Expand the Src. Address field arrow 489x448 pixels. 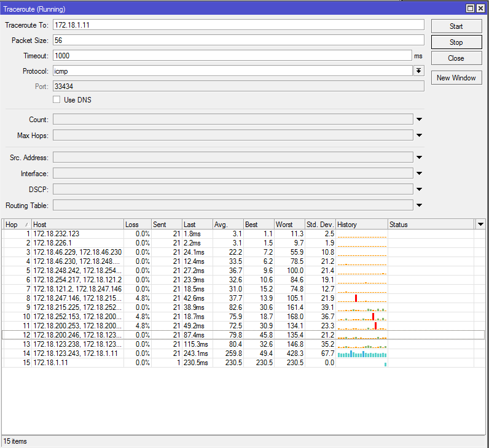[420, 158]
